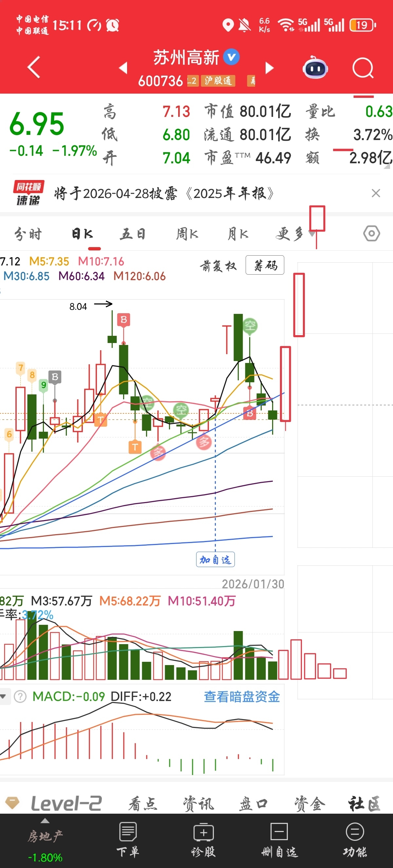Viewport: 393px width, 868px height.
Task: Tap the battery indicator in the status bar
Action: tap(363, 25)
